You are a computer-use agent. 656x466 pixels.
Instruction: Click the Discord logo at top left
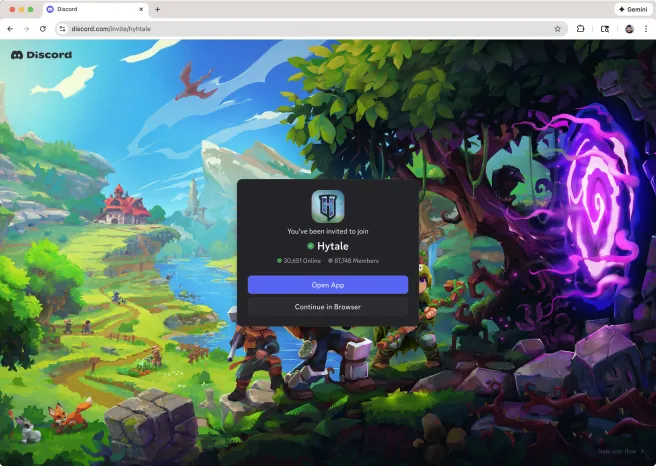[41, 55]
